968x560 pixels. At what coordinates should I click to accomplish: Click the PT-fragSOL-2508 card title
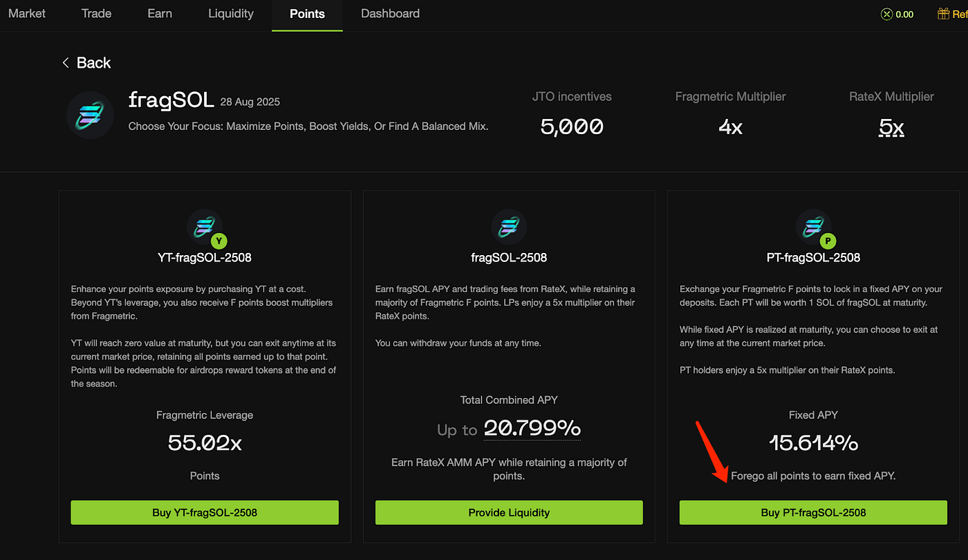point(813,258)
